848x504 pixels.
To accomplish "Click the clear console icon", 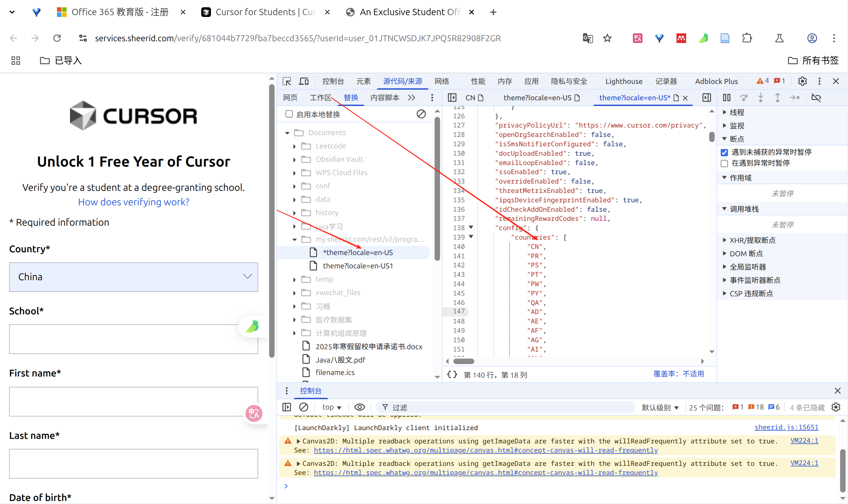I will [304, 407].
